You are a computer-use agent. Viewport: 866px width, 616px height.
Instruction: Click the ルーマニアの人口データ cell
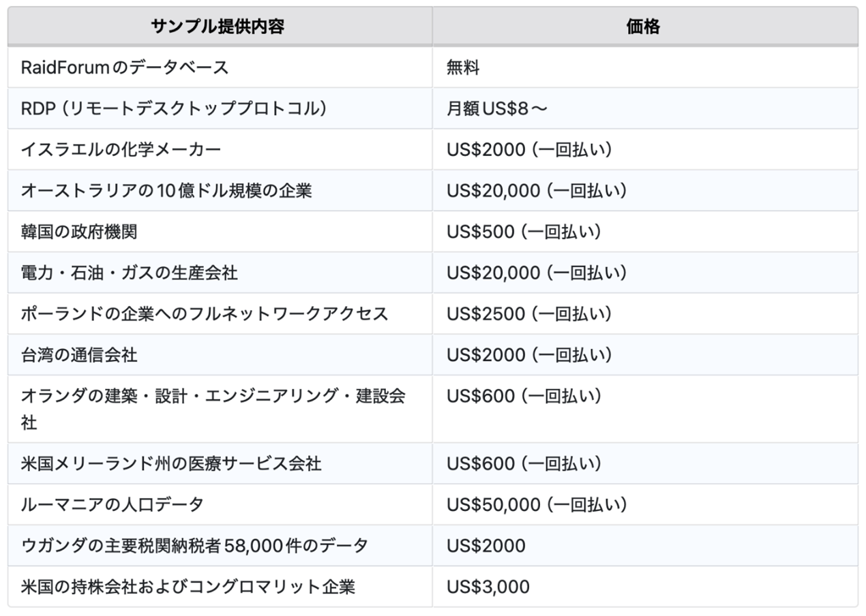pyautogui.click(x=113, y=504)
